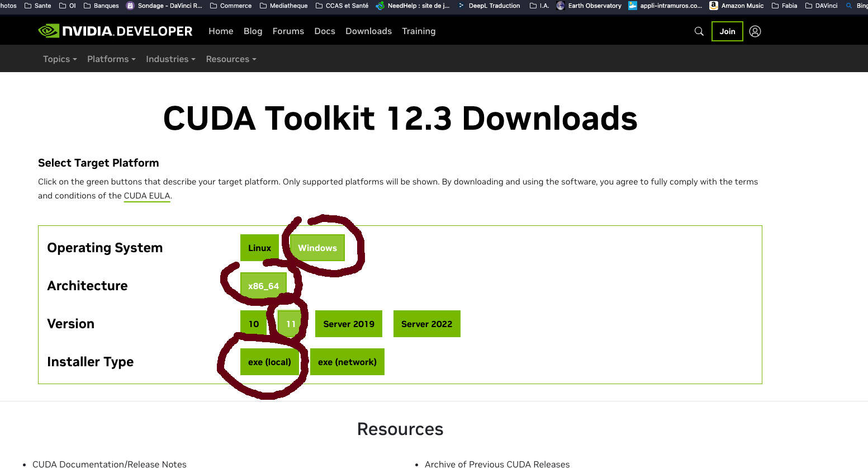Expand the Resources dropdown menu

pos(231,59)
